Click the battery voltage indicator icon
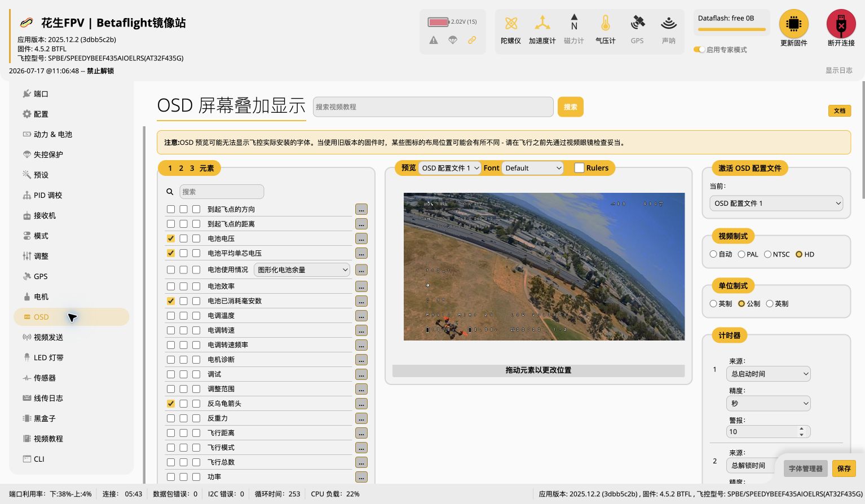The width and height of the screenshot is (865, 504). tap(438, 22)
